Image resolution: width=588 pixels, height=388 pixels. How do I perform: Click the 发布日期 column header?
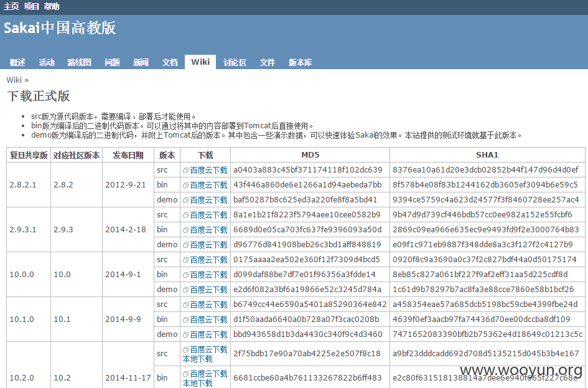point(128,155)
